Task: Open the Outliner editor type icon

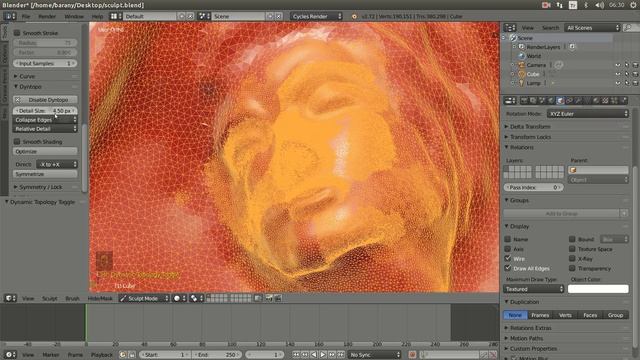Action: pyautogui.click(x=510, y=28)
